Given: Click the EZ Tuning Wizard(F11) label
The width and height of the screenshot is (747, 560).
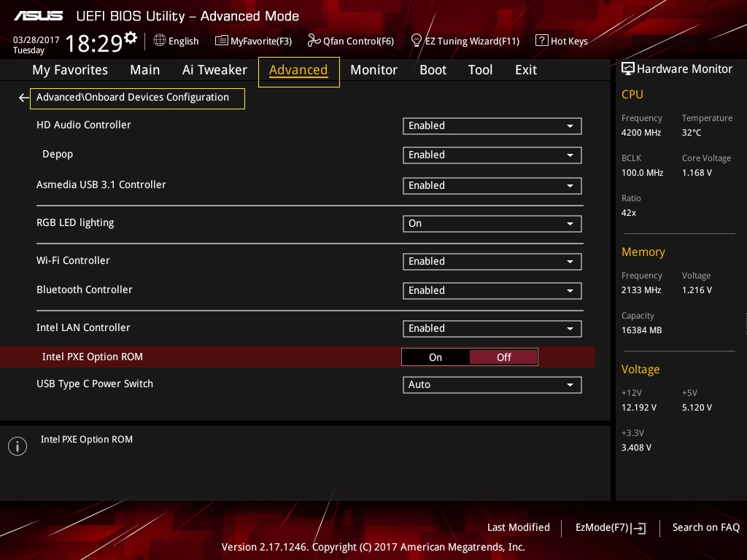Looking at the screenshot, I should pyautogui.click(x=472, y=42).
